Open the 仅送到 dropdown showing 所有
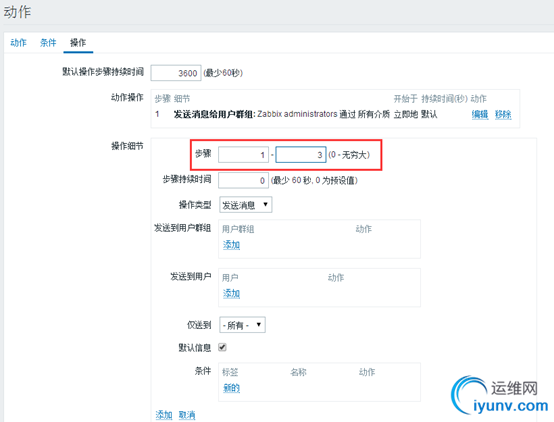Image resolution: width=554 pixels, height=422 pixels. coord(242,325)
